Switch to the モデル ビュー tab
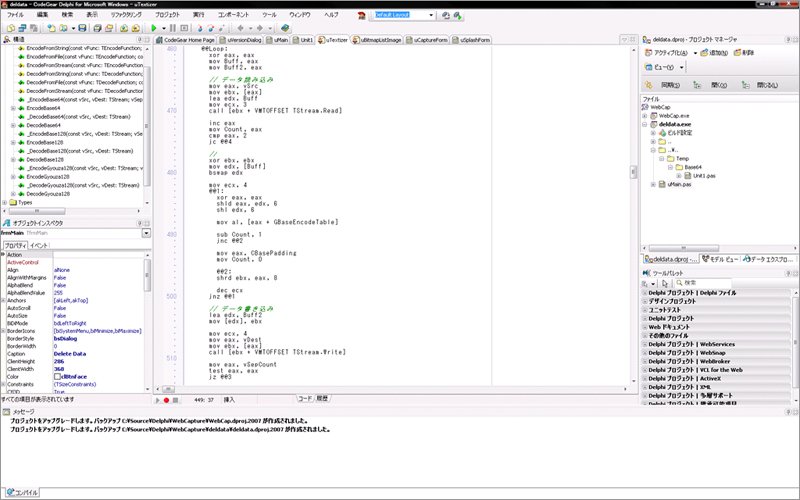 click(720, 259)
